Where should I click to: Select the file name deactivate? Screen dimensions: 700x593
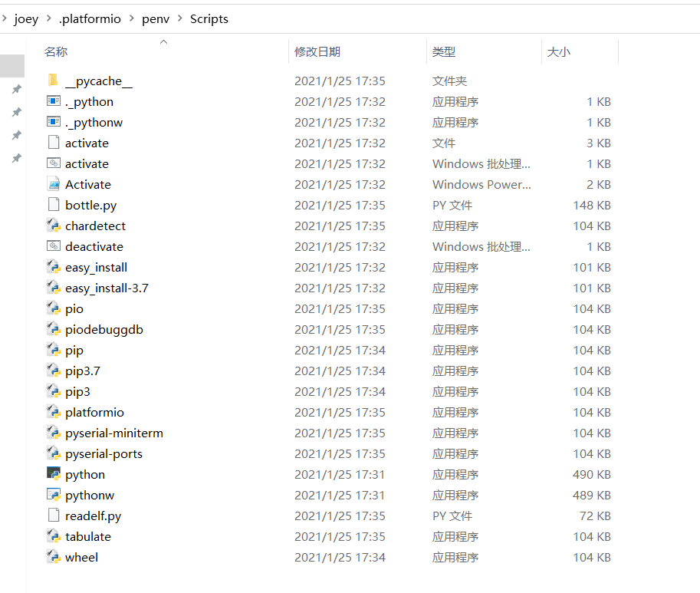94,246
